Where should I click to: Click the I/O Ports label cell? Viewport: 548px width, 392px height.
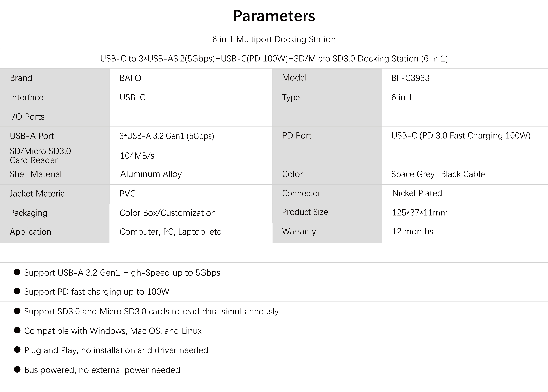pos(27,117)
